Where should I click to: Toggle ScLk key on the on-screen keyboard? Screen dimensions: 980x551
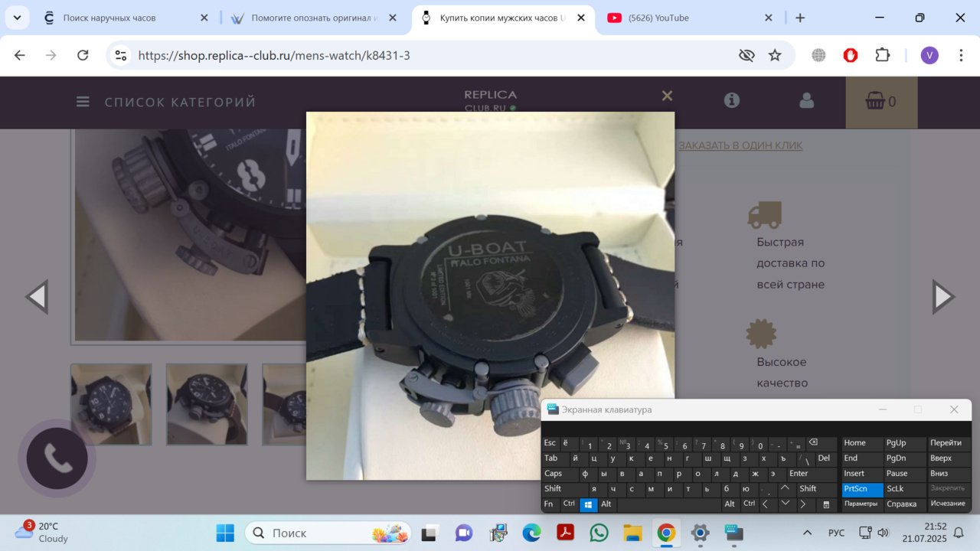[x=895, y=489]
